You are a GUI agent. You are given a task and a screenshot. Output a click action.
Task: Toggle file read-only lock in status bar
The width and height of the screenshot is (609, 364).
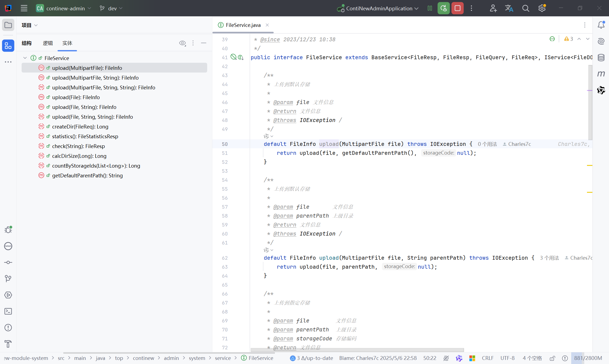[x=552, y=358]
